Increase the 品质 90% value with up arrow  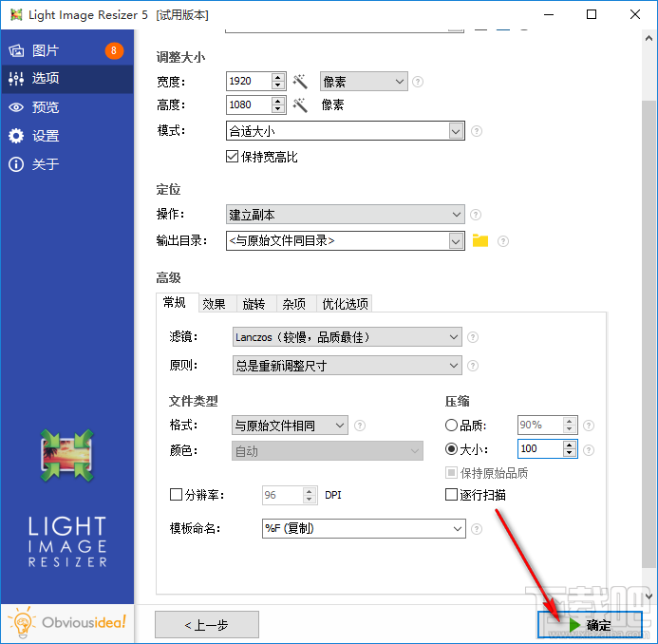pos(570,421)
